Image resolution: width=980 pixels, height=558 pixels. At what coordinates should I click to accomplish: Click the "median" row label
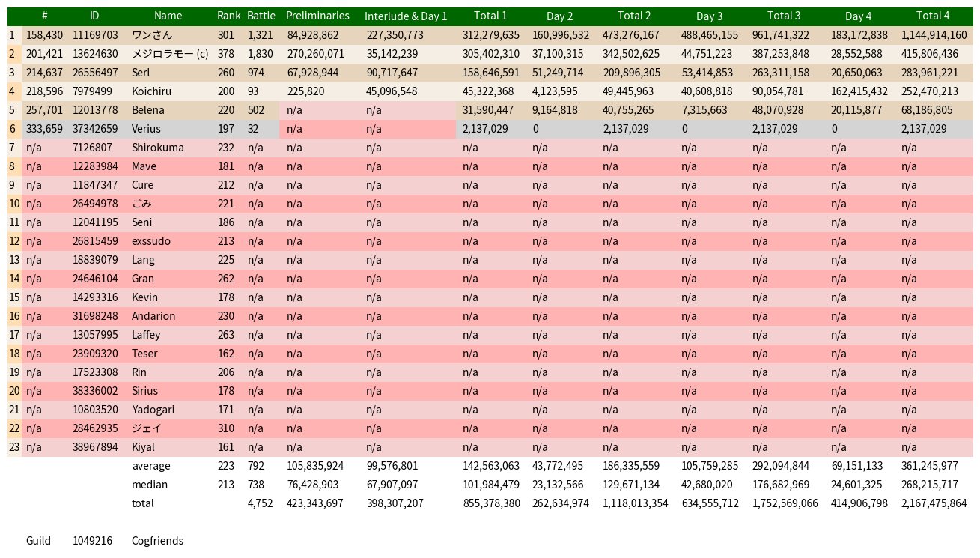[x=150, y=485]
